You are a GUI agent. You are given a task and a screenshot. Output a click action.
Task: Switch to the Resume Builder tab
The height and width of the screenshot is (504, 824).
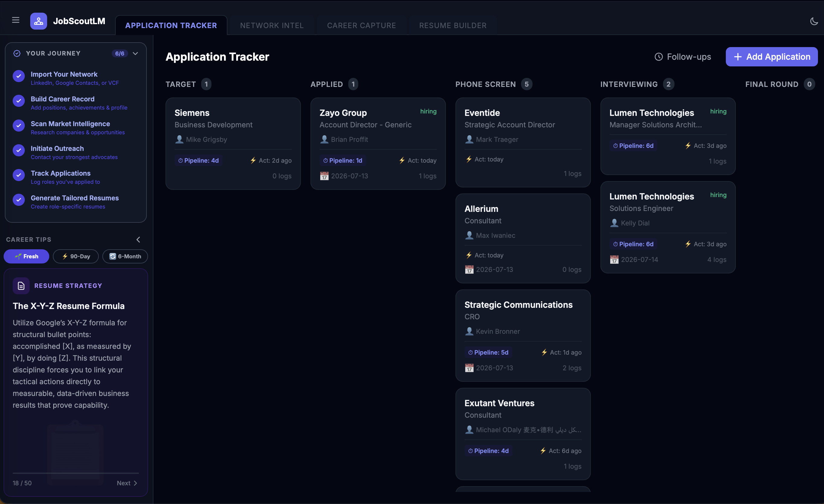[453, 25]
